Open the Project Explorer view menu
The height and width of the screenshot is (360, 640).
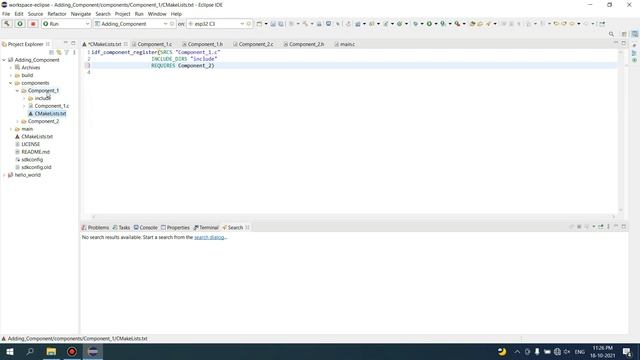pyautogui.click(x=74, y=52)
